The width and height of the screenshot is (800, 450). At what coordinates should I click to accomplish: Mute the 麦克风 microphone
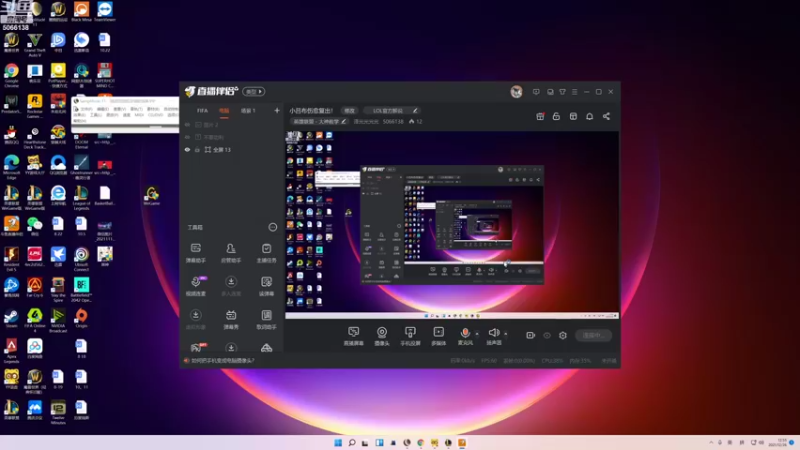[x=465, y=336]
